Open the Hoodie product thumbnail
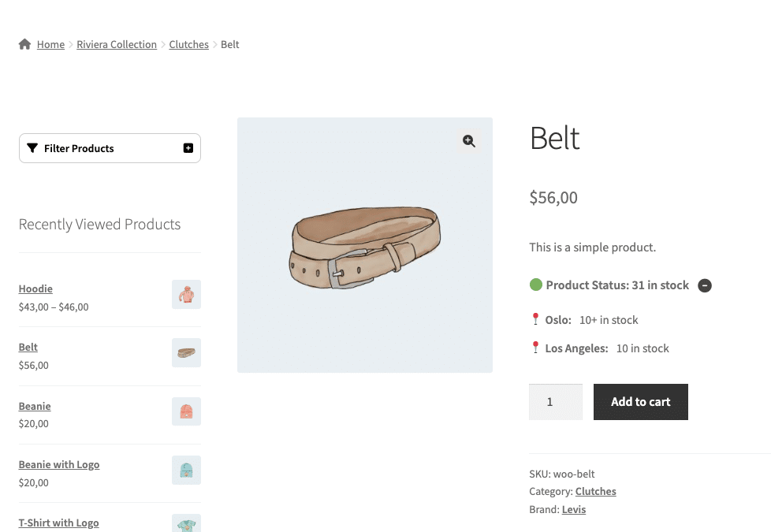This screenshot has height=532, width=771. click(x=186, y=294)
